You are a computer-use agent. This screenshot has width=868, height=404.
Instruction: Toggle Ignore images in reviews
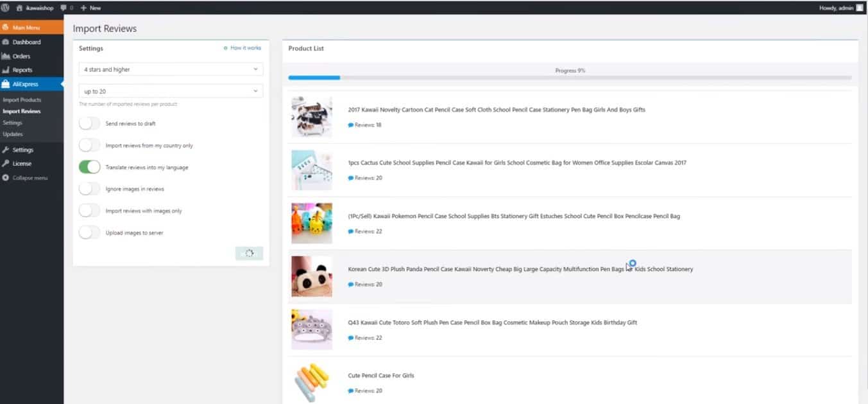(x=90, y=189)
